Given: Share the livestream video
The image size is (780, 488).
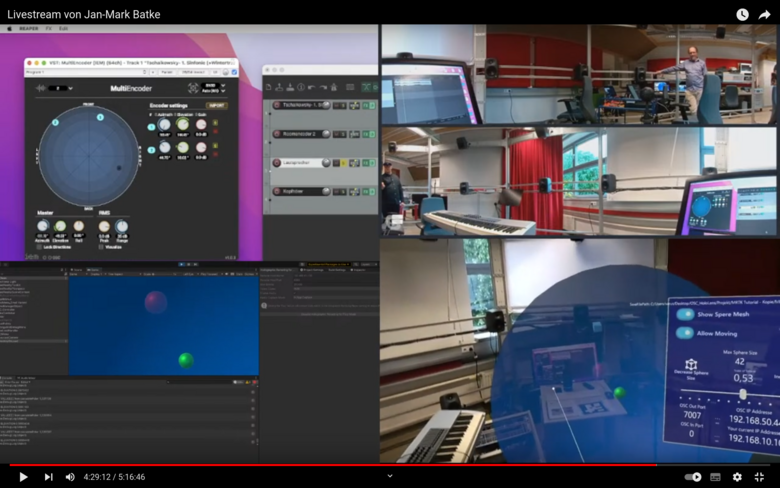Looking at the screenshot, I should coord(764,14).
